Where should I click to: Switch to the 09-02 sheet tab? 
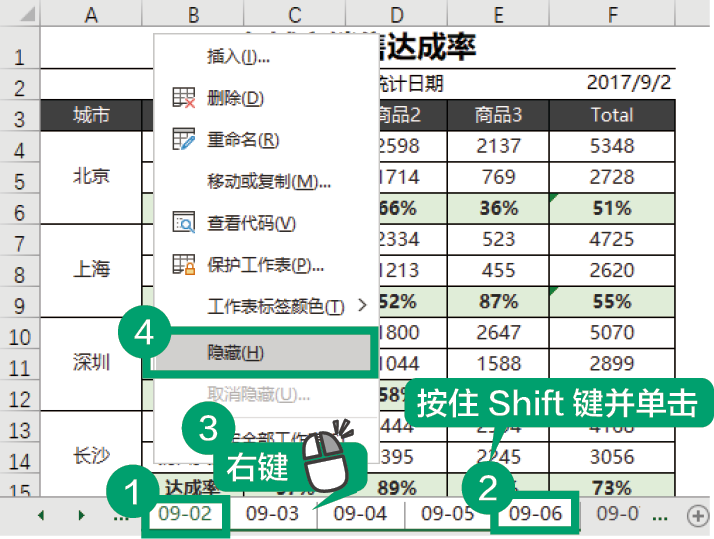point(185,514)
